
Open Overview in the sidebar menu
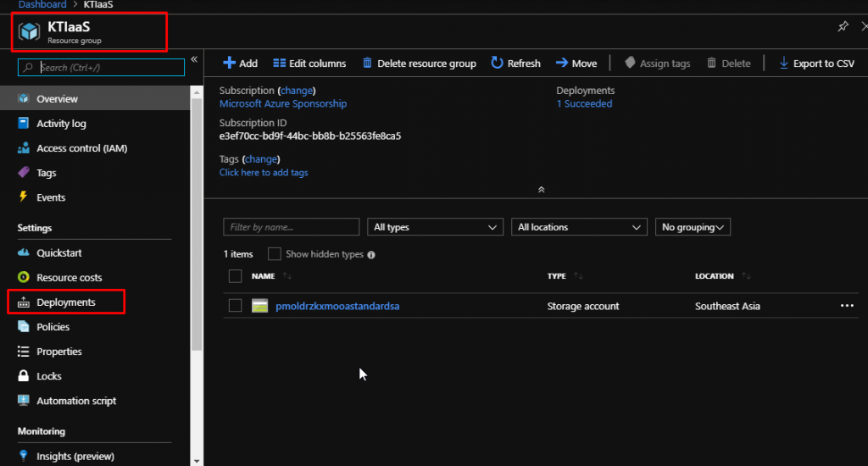pos(95,98)
